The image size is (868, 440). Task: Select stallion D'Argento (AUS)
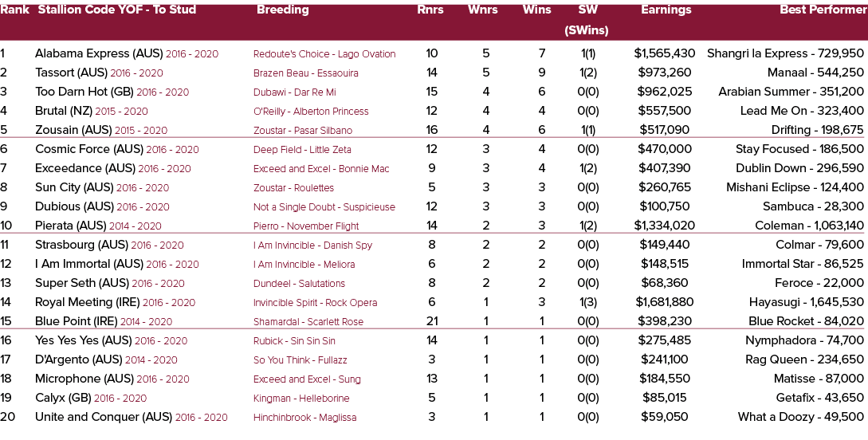pos(79,359)
